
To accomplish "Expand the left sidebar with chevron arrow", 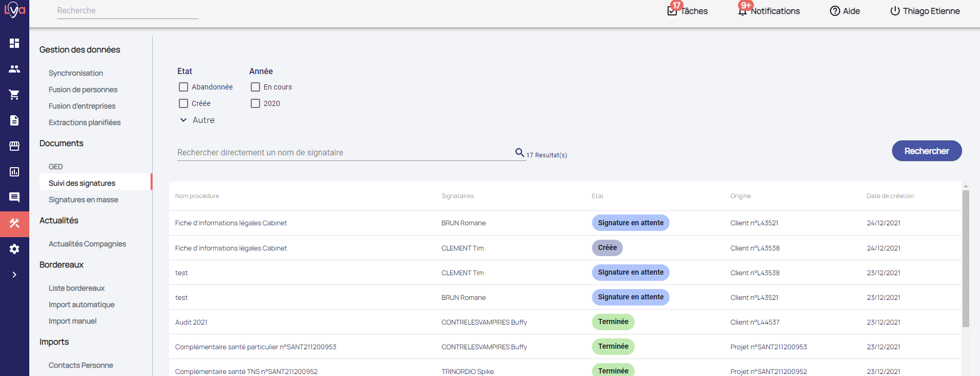I will tap(14, 275).
